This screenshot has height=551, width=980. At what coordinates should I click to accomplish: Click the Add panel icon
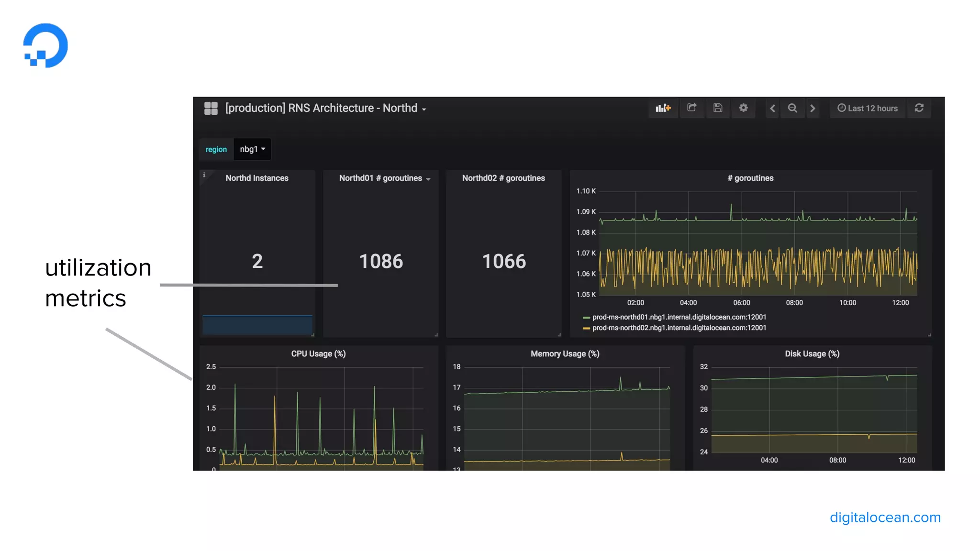(x=663, y=108)
